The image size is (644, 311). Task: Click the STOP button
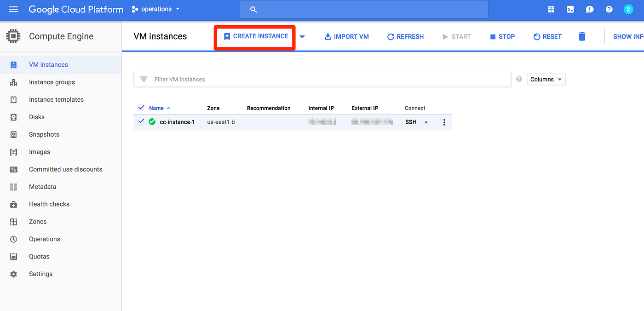(502, 36)
